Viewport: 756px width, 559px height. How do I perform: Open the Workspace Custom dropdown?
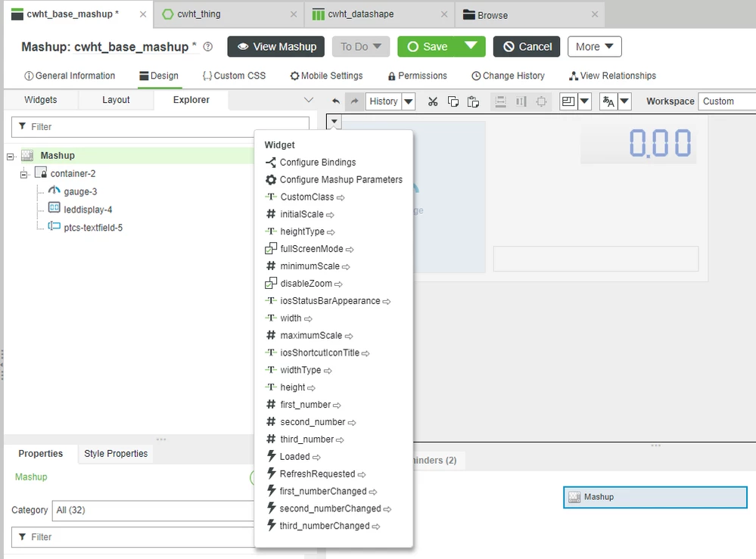click(726, 101)
